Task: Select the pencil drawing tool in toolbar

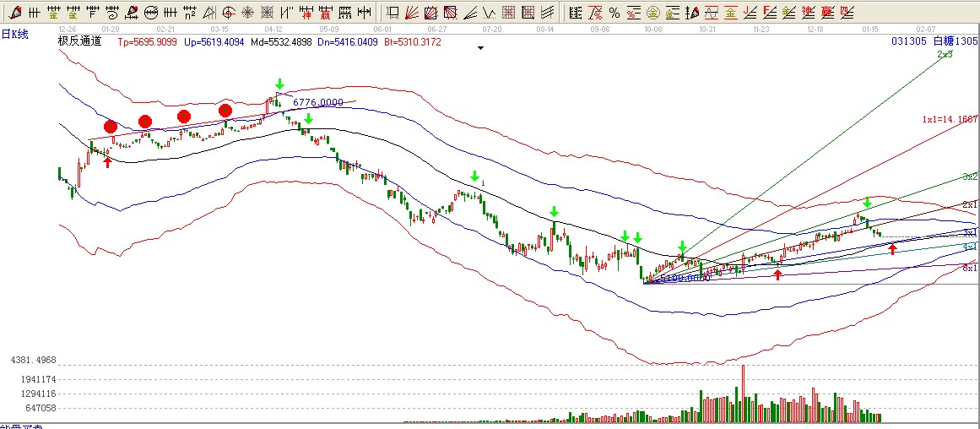Action: [14, 13]
